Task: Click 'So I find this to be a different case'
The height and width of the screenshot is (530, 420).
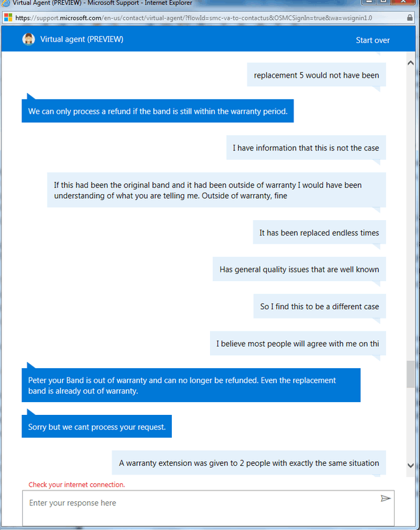Action: coord(319,306)
